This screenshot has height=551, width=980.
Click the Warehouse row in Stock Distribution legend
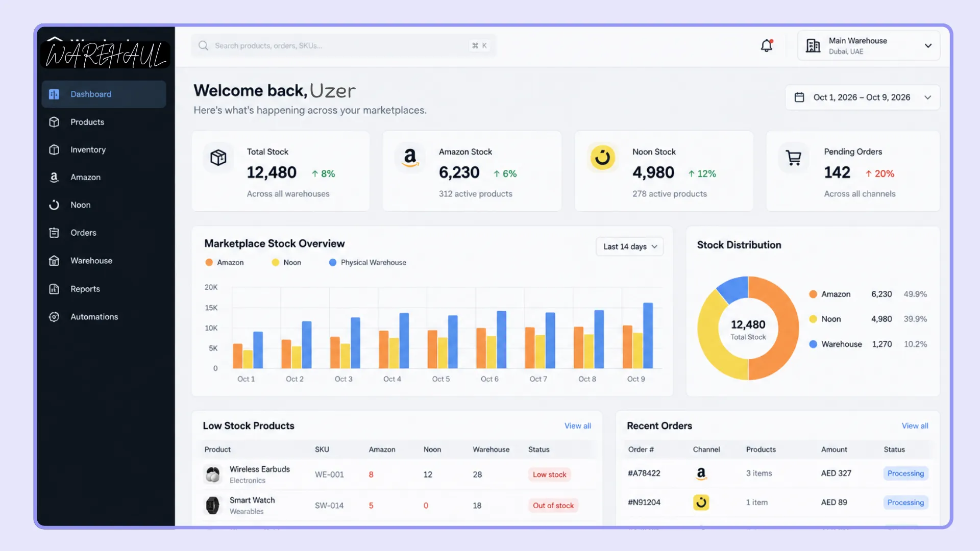click(x=868, y=344)
